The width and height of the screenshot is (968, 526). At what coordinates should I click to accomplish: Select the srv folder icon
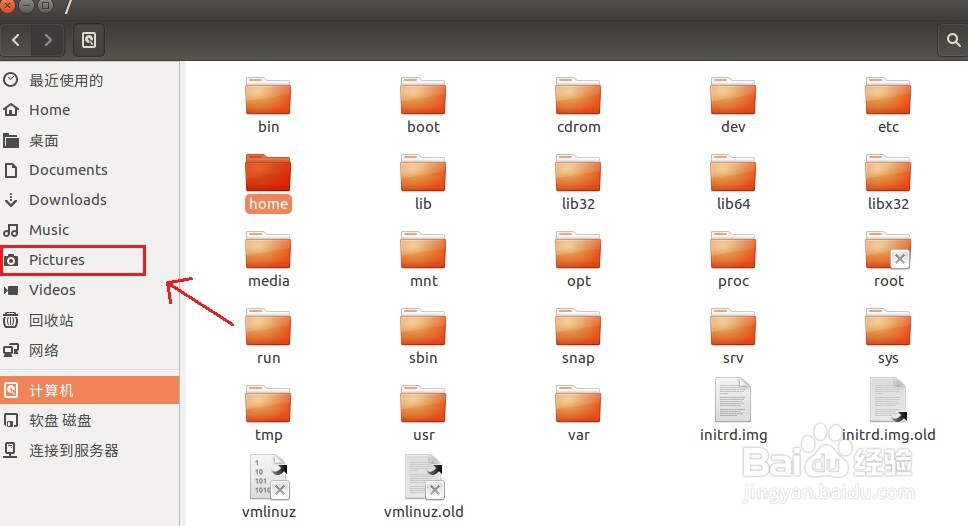[x=733, y=327]
